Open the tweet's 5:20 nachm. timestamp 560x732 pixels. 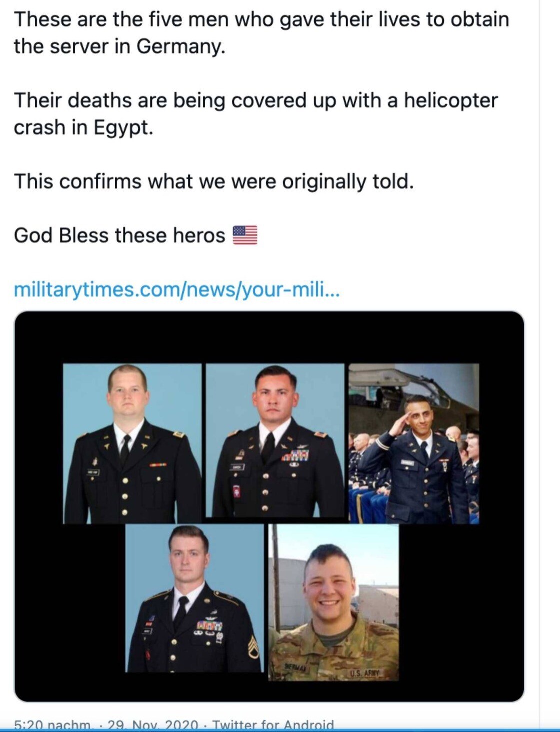(x=53, y=725)
